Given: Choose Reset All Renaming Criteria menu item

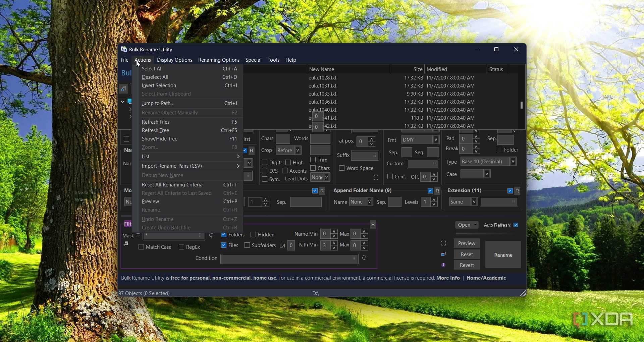Looking at the screenshot, I should click(191, 185).
